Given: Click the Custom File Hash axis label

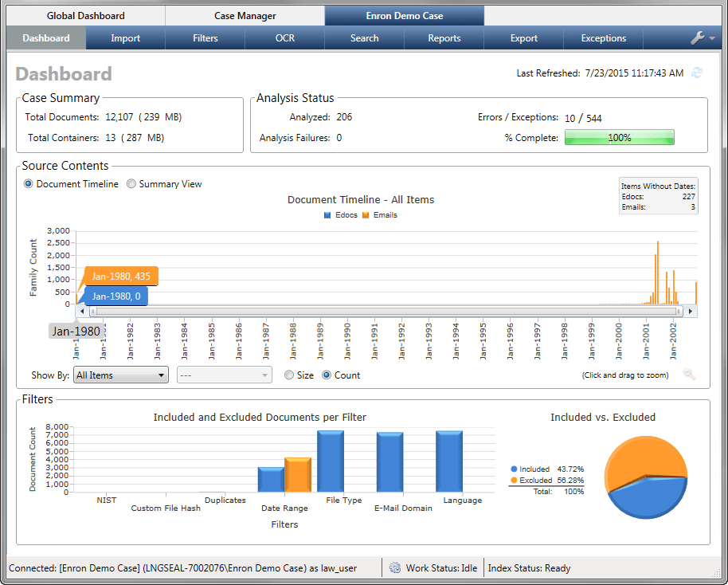Looking at the screenshot, I should pyautogui.click(x=166, y=508).
